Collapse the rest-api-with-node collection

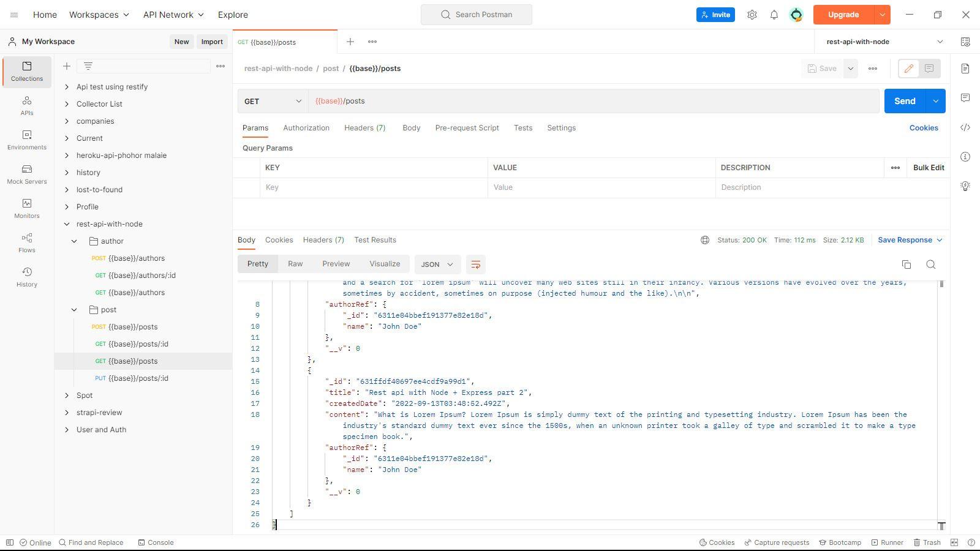pos(67,224)
